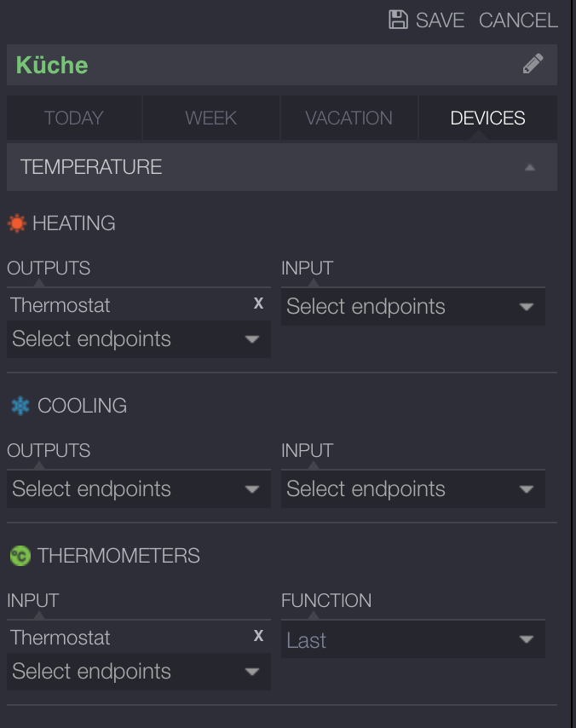Click the blue cooling snowflake icon
Screen dimensions: 576x728
click(x=20, y=406)
